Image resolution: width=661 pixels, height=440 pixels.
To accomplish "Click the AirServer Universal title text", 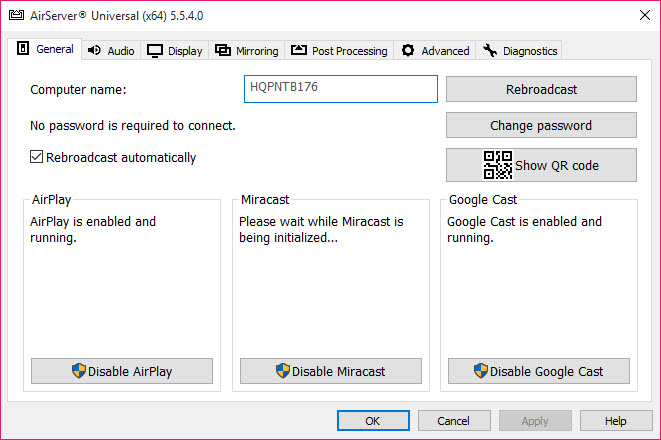I will pyautogui.click(x=116, y=16).
